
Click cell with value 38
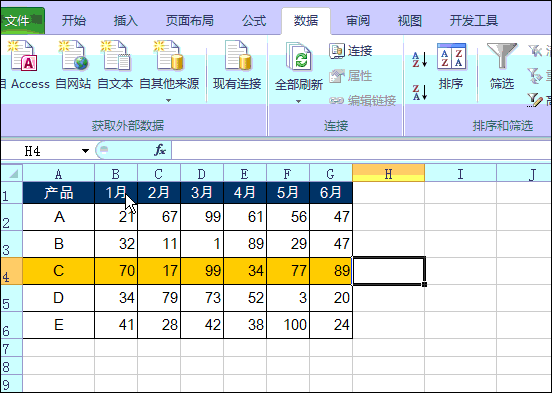point(245,325)
